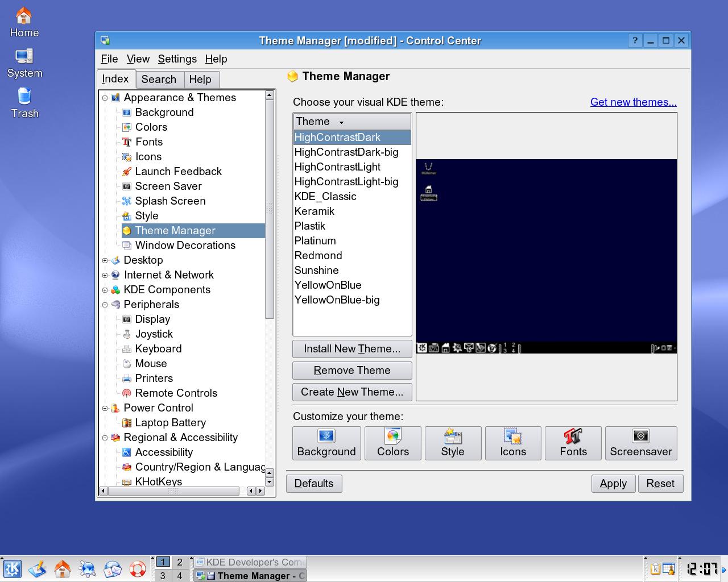Click Create New Theme button

[x=352, y=392]
